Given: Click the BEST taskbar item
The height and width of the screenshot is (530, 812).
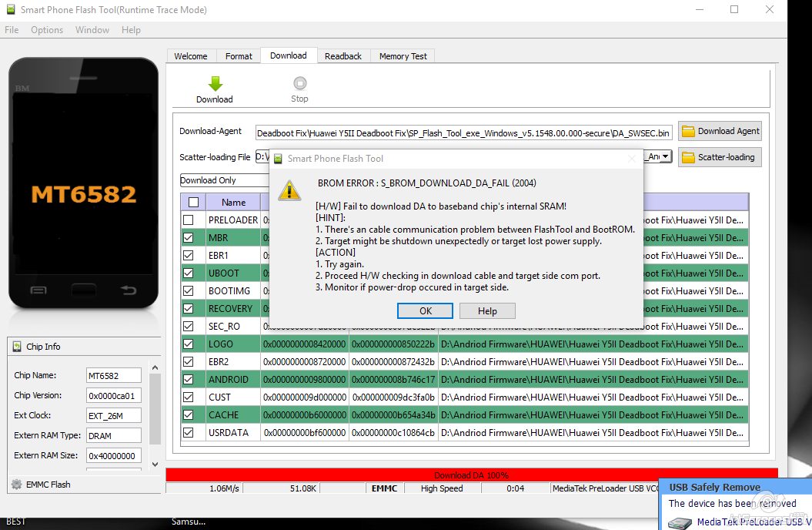Looking at the screenshot, I should [15, 522].
